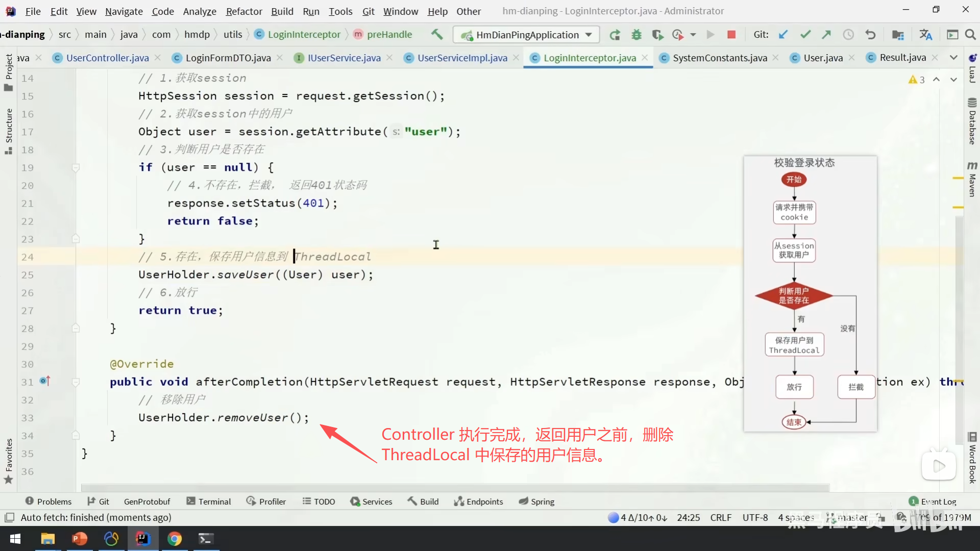The width and height of the screenshot is (980, 551).
Task: Click the UTF-8 encoding in status bar
Action: point(755,517)
